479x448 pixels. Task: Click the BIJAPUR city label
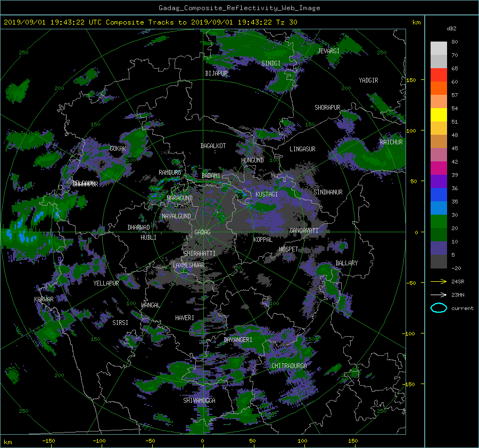216,74
